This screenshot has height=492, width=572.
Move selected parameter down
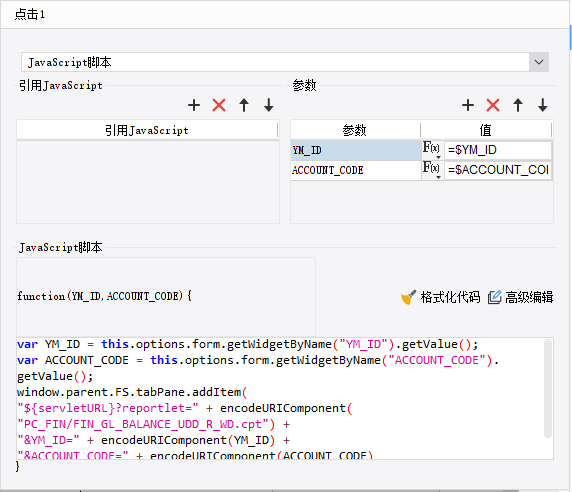(543, 105)
